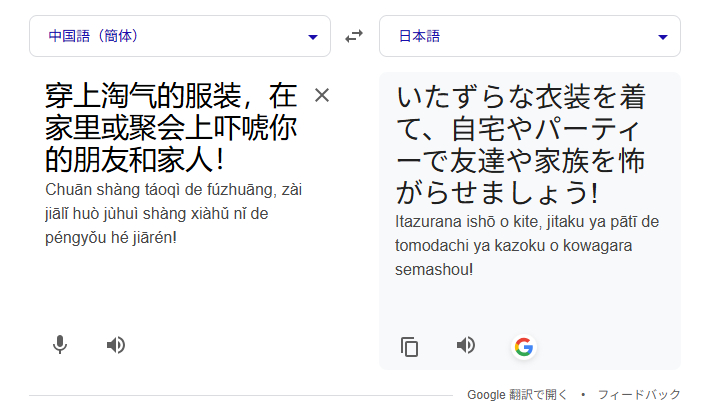The height and width of the screenshot is (409, 701).
Task: Clear the Chinese source text
Action: (x=322, y=95)
